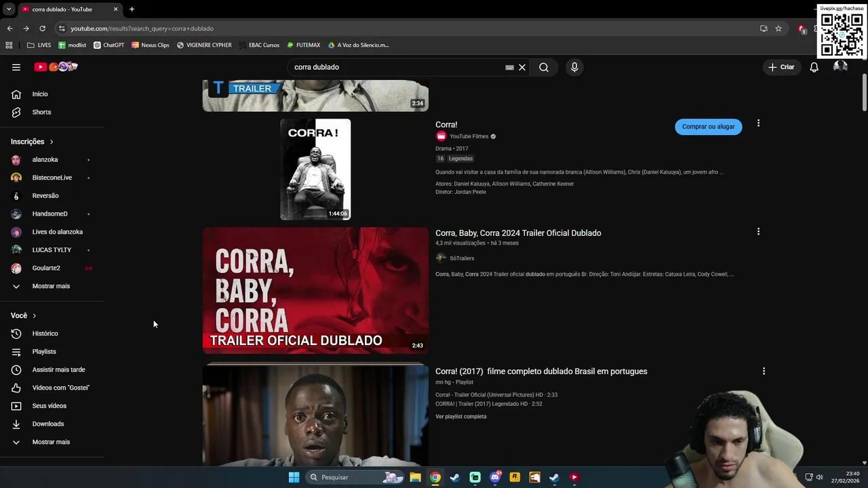Clear the search query with the X icon
The image size is (868, 488).
[x=522, y=67]
